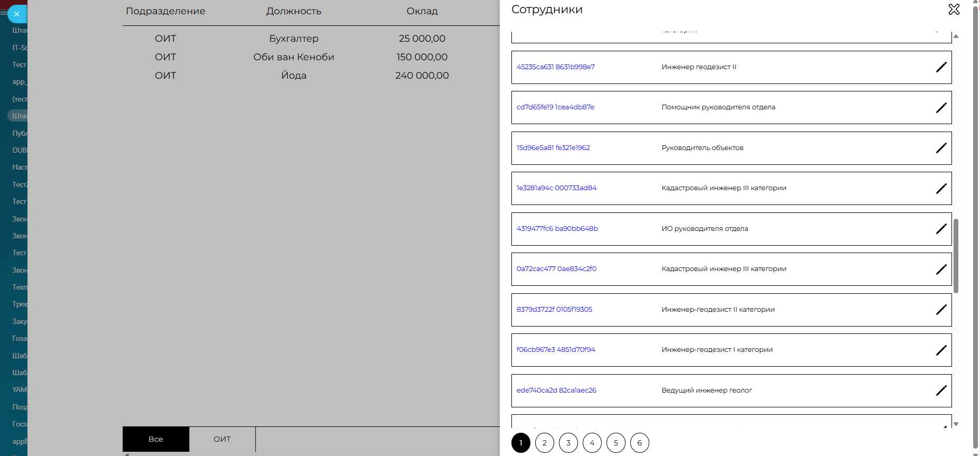Click pencil for Инженер-геодезист II категории
The image size is (980, 456).
tap(941, 310)
